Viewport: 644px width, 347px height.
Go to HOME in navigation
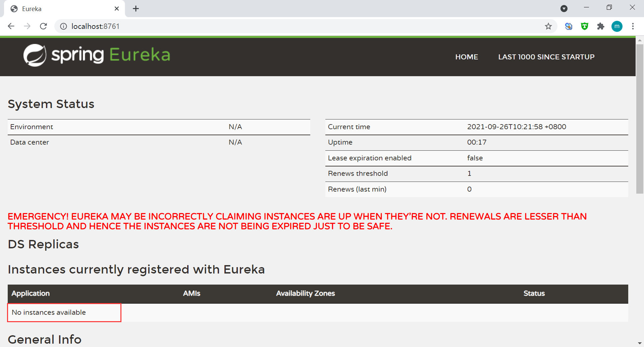click(467, 57)
